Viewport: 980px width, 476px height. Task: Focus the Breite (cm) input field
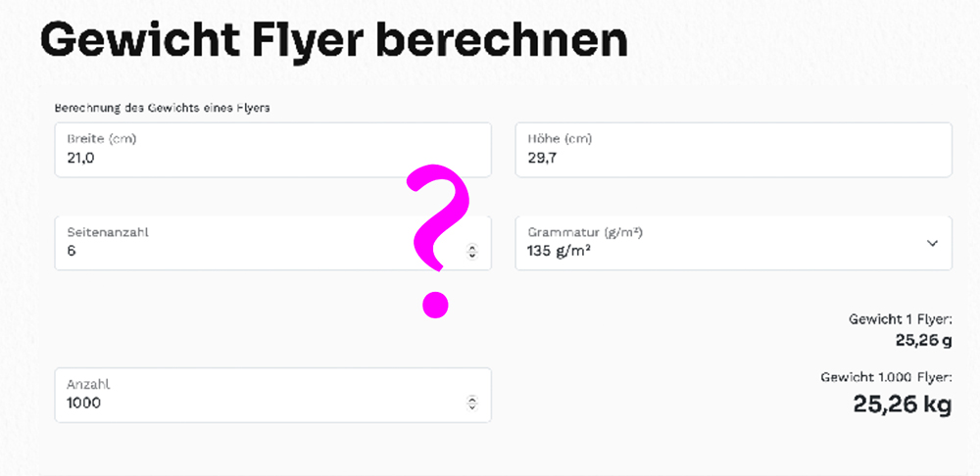(x=265, y=149)
